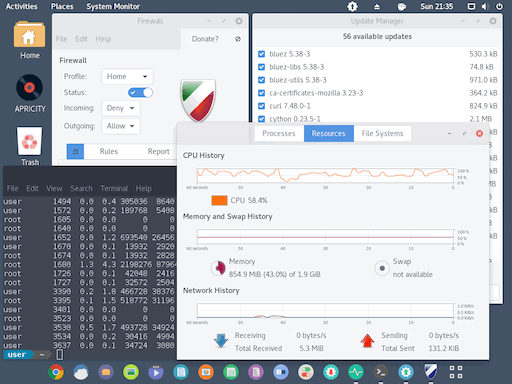Open Firewall Help menu

pos(103,39)
